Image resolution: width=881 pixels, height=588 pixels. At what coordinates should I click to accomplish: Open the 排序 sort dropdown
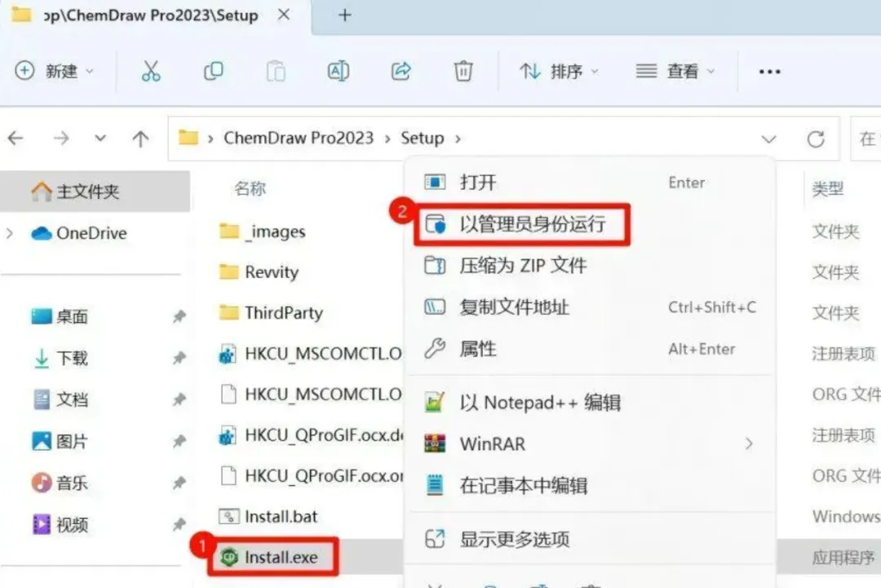(559, 71)
